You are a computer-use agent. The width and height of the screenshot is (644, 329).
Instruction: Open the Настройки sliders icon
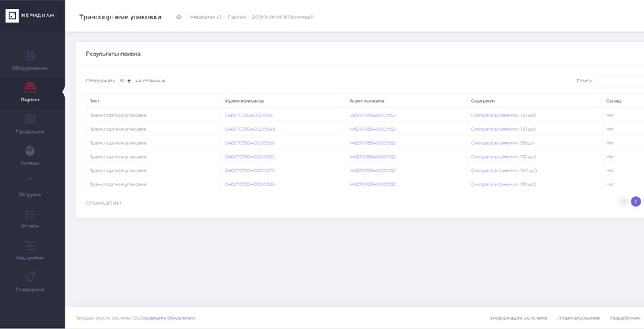pos(30,246)
